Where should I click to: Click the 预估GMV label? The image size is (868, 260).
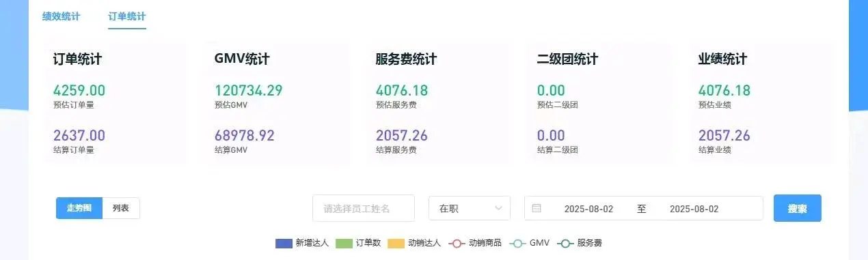coord(231,105)
